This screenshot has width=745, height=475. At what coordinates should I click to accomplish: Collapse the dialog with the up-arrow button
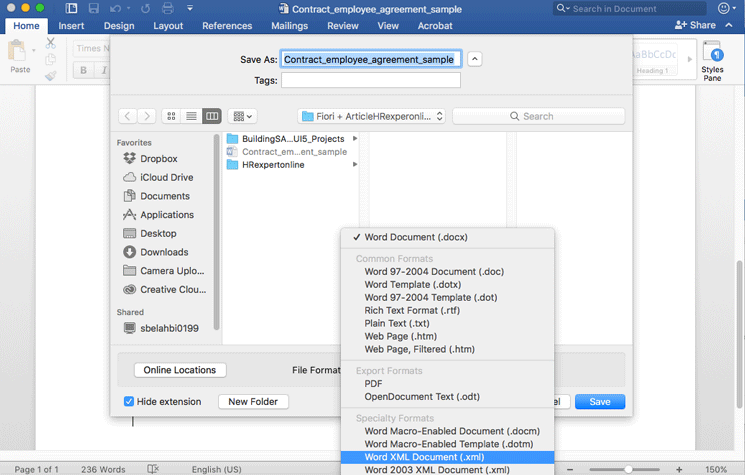(475, 59)
